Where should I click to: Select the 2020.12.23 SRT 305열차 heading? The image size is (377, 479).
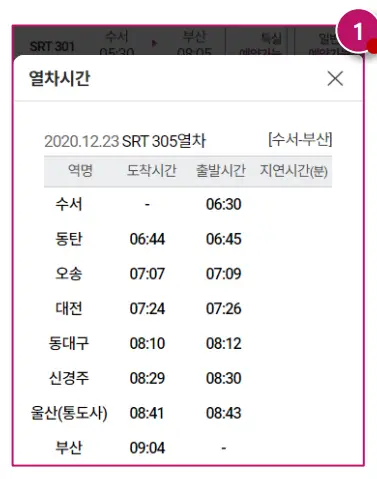pyautogui.click(x=125, y=141)
